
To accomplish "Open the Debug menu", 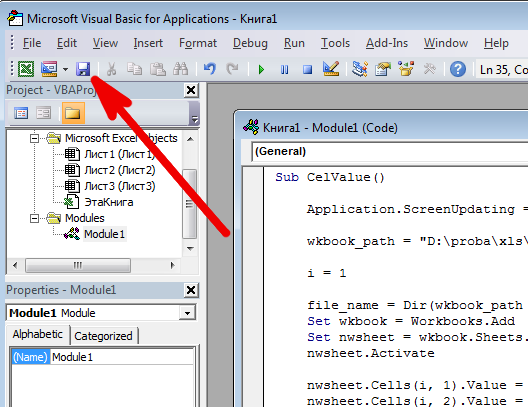I will [250, 43].
